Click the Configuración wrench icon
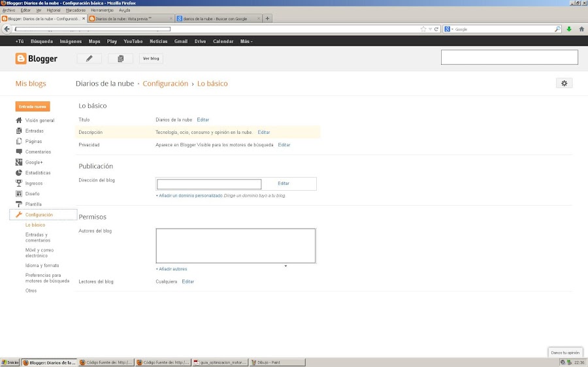Screen dimensions: 588x367 pyautogui.click(x=19, y=214)
